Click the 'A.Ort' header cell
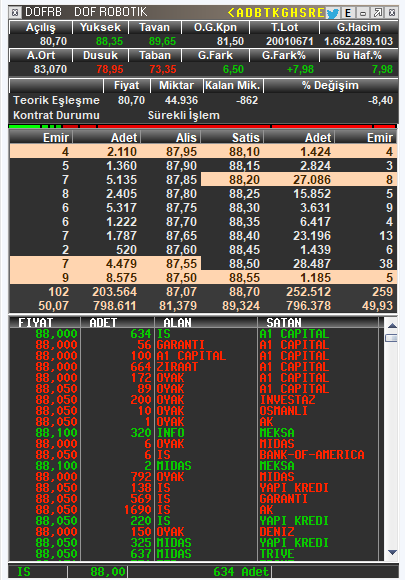The height and width of the screenshot is (580, 405). 41,55
